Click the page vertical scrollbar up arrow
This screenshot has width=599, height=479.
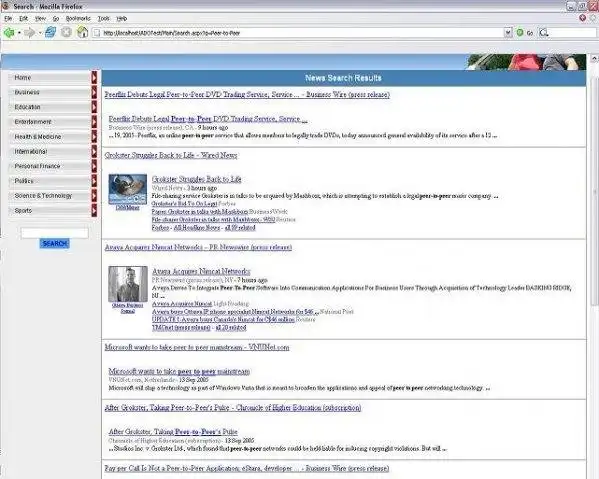594,58
